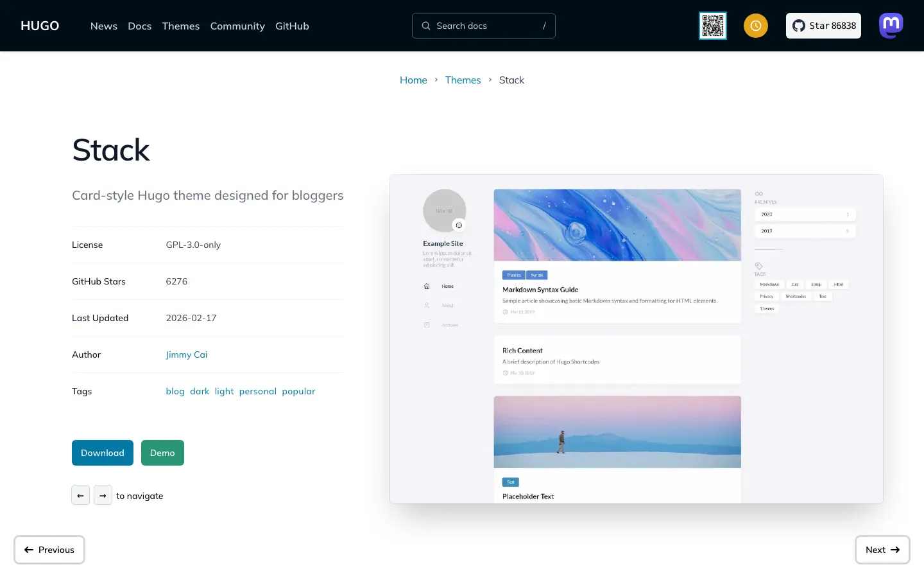The width and height of the screenshot is (924, 578).
Task: Click the GitHub Star 86838 button
Action: point(823,26)
